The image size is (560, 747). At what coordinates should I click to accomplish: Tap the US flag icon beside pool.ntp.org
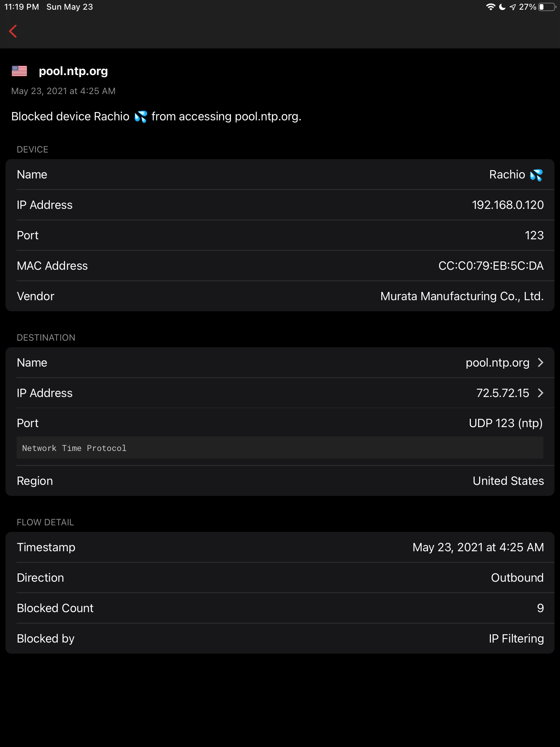pyautogui.click(x=19, y=71)
